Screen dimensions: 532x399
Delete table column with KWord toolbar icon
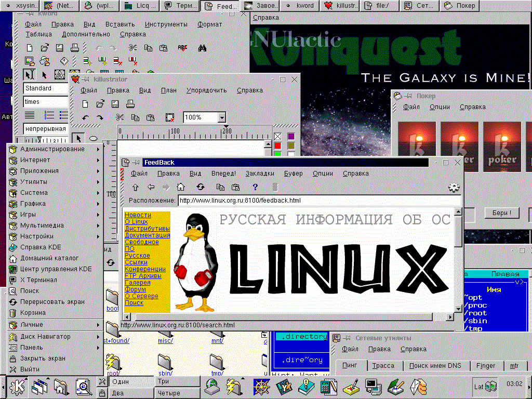coord(132,61)
